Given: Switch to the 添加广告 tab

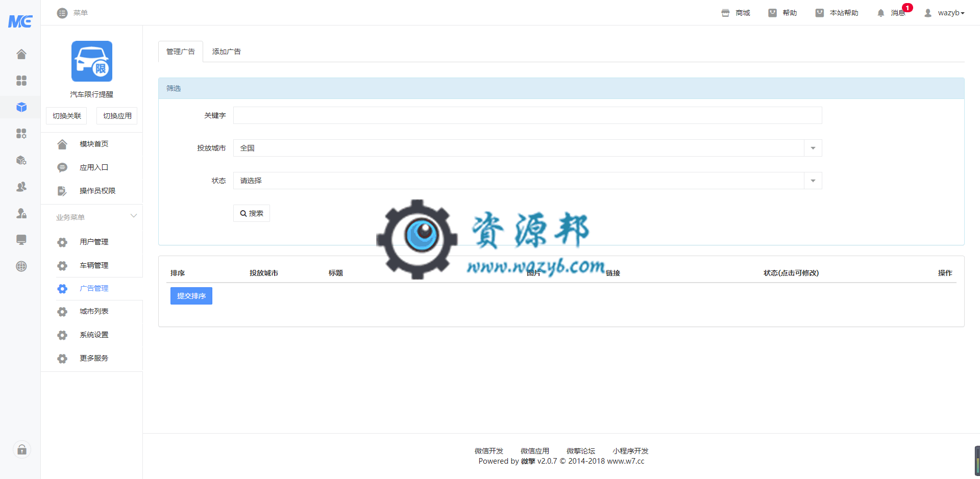Looking at the screenshot, I should (x=227, y=52).
